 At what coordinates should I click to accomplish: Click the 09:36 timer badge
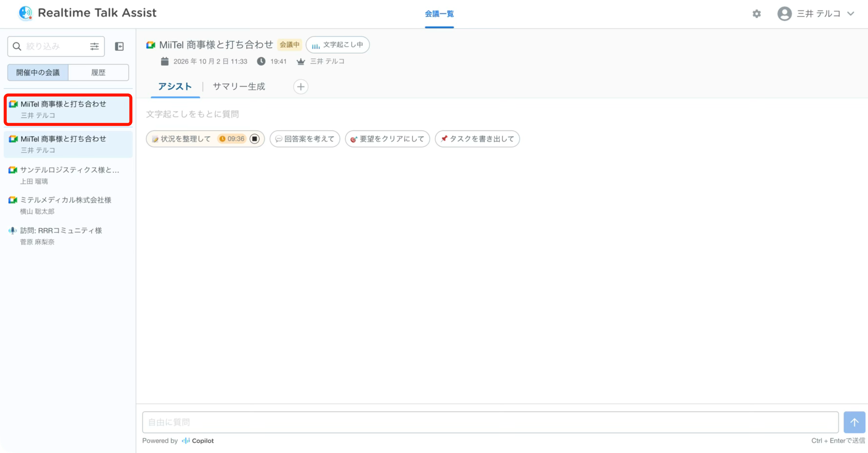(232, 139)
